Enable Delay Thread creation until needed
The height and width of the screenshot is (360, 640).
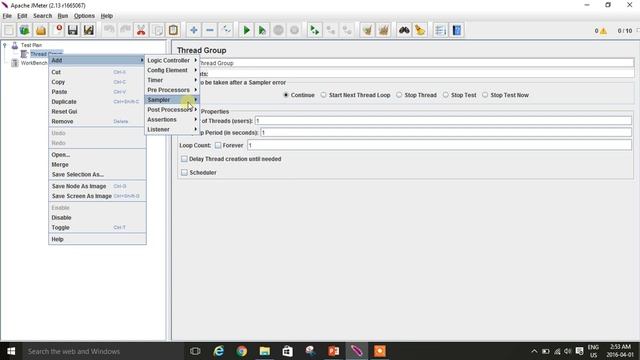(x=184, y=159)
